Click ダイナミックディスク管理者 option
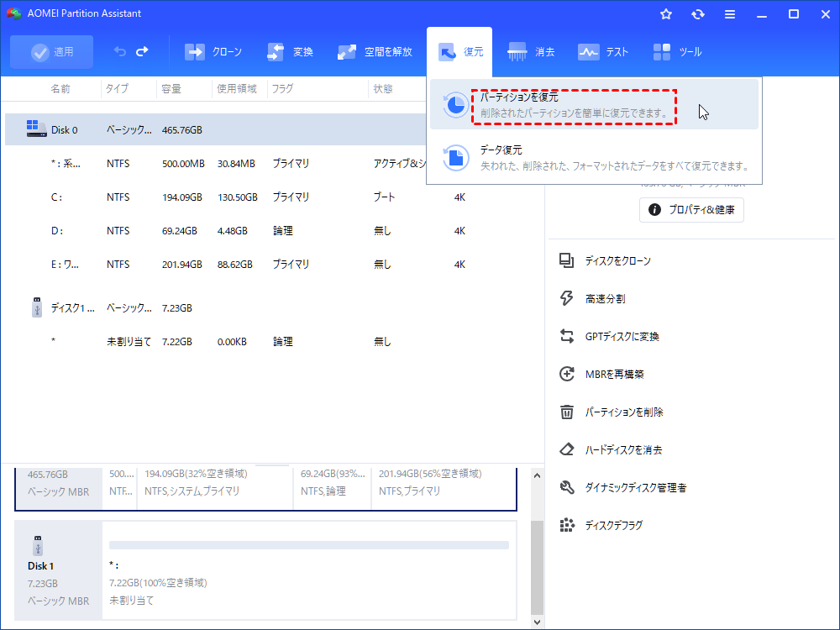This screenshot has height=630, width=840. [x=622, y=487]
